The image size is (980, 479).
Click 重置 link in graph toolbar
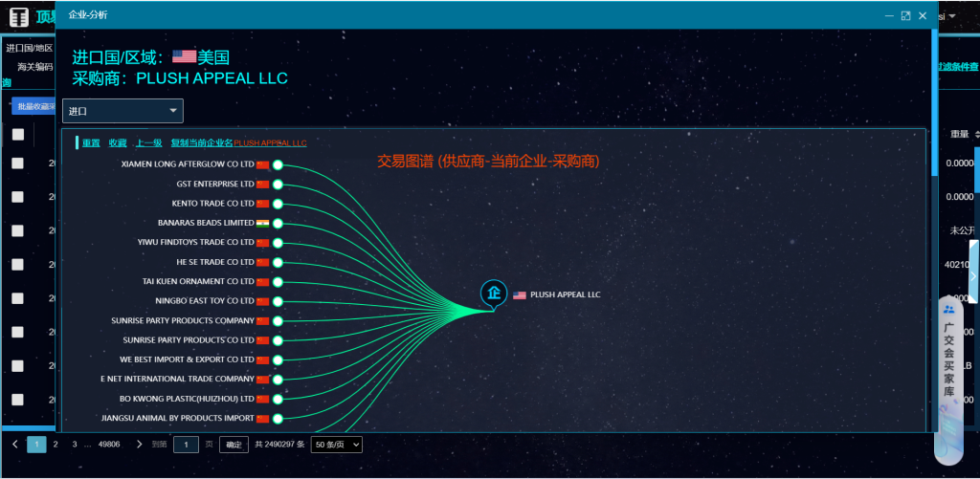point(91,143)
